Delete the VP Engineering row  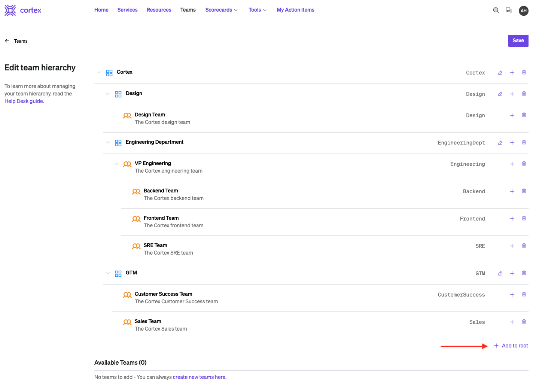tap(524, 164)
